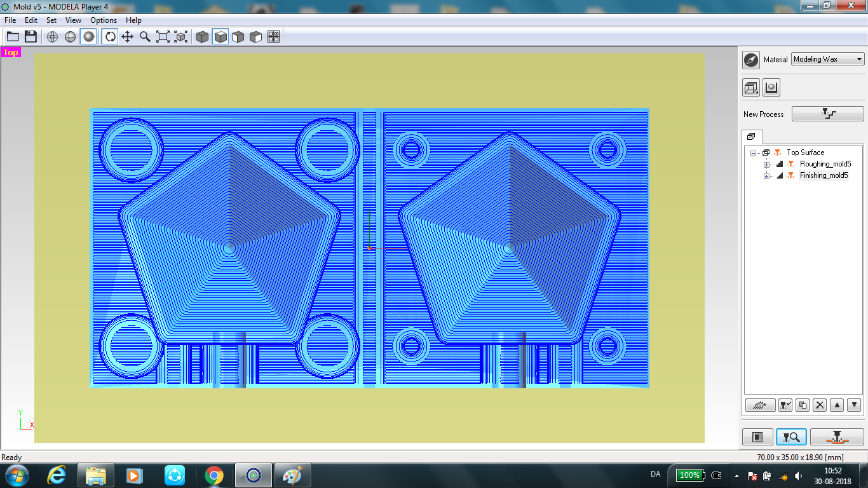The width and height of the screenshot is (868, 488).
Task: Open the File menu
Action: click(10, 20)
